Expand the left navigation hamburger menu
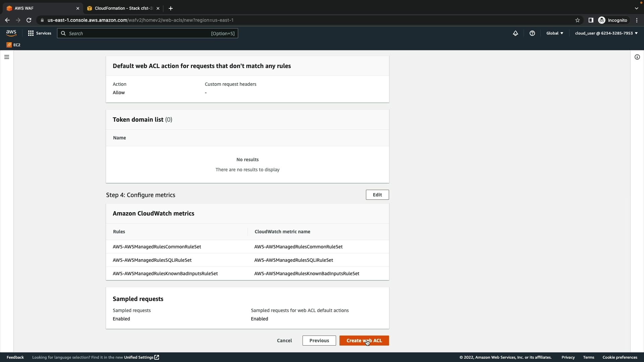Image resolution: width=644 pixels, height=362 pixels. [6, 57]
